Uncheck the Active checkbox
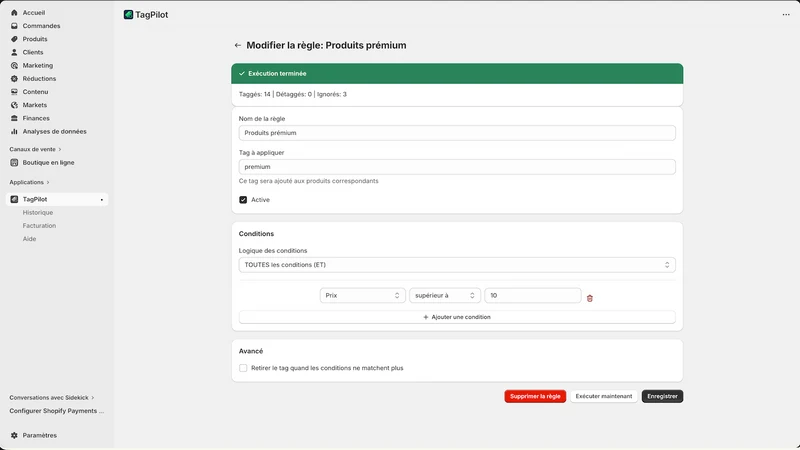 (x=243, y=200)
